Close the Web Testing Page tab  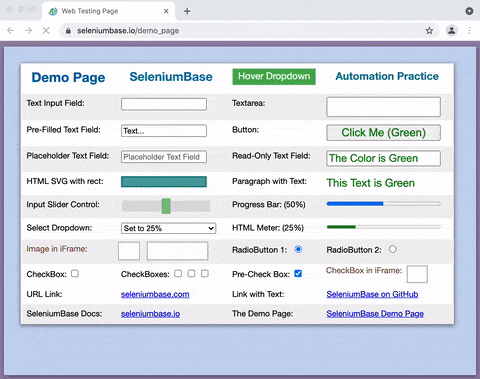tap(166, 11)
